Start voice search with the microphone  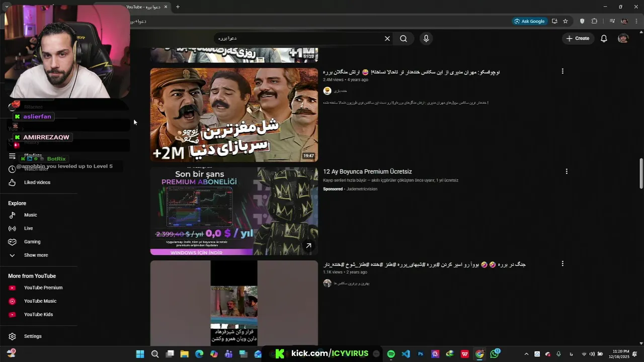pos(426,38)
